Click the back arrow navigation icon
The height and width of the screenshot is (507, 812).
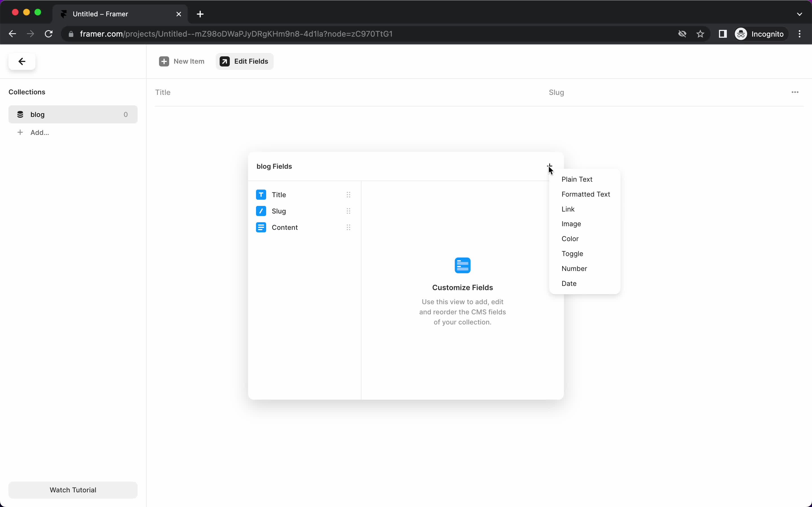pos(22,61)
